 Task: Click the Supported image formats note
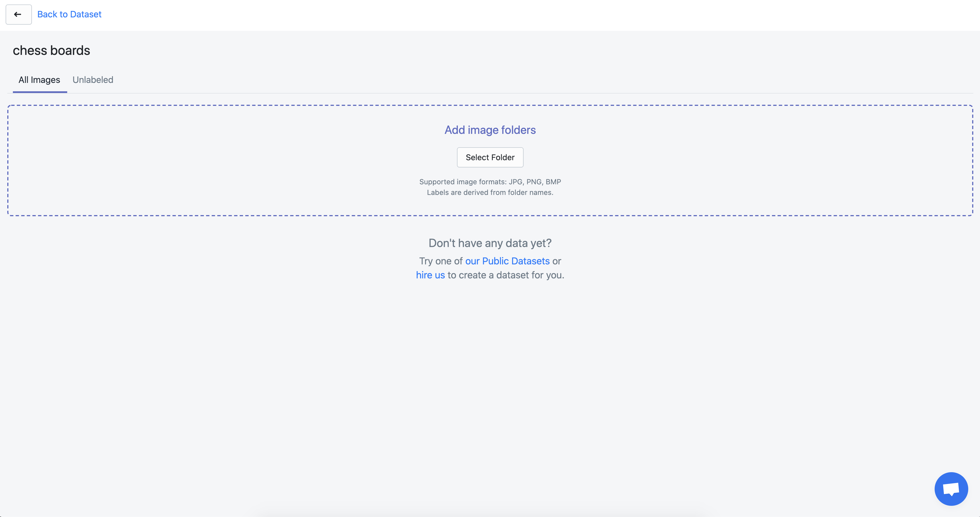490,182
